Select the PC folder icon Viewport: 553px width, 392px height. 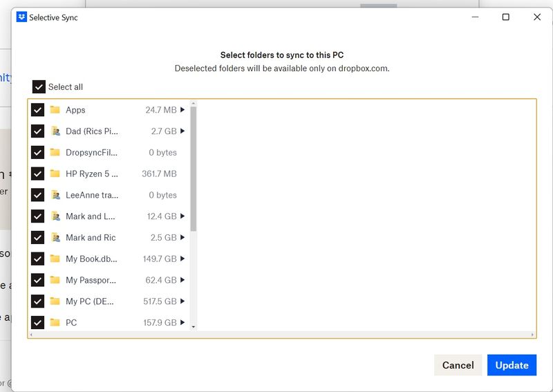point(55,322)
